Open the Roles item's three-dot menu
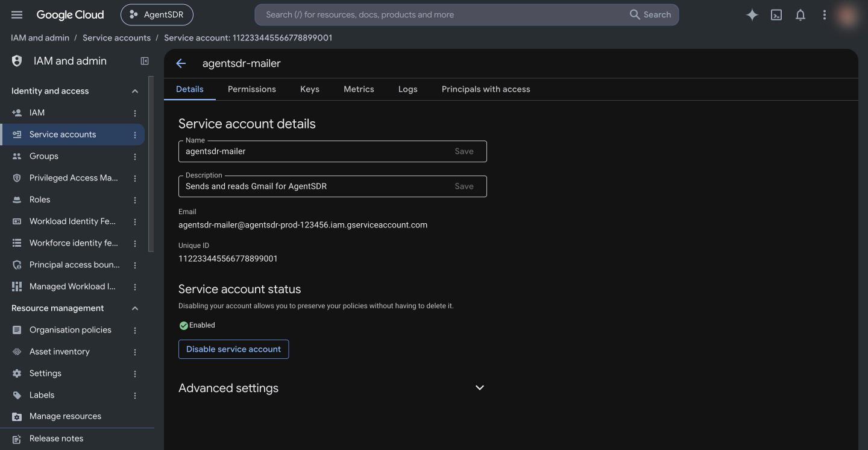Image resolution: width=868 pixels, height=450 pixels. [x=135, y=200]
